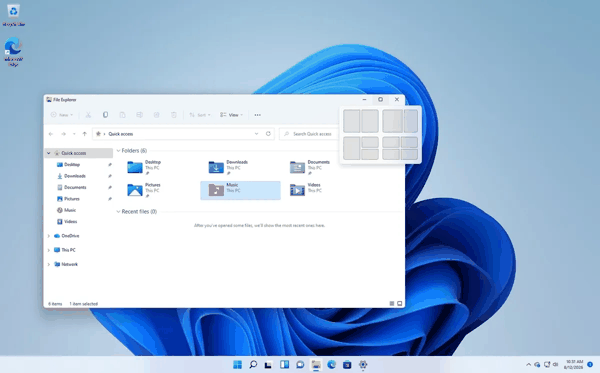Image resolution: width=600 pixels, height=373 pixels.
Task: Open Microsoft Store from the taskbar
Action: click(x=347, y=365)
